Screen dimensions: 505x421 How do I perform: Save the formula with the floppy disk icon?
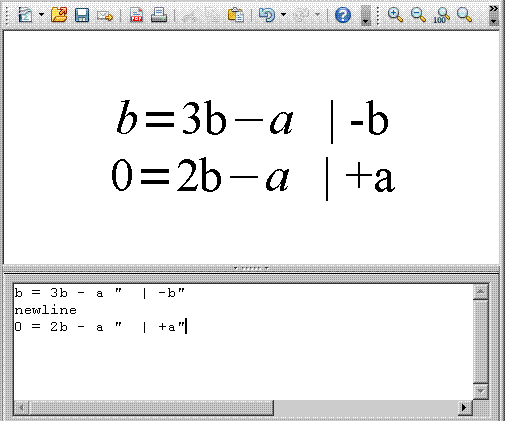coord(82,15)
